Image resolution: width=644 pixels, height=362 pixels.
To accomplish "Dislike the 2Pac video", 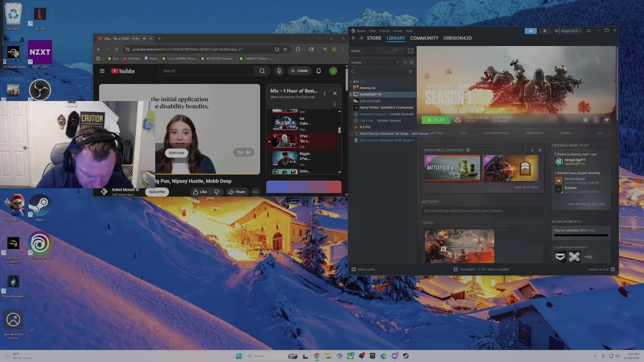I will (x=217, y=192).
